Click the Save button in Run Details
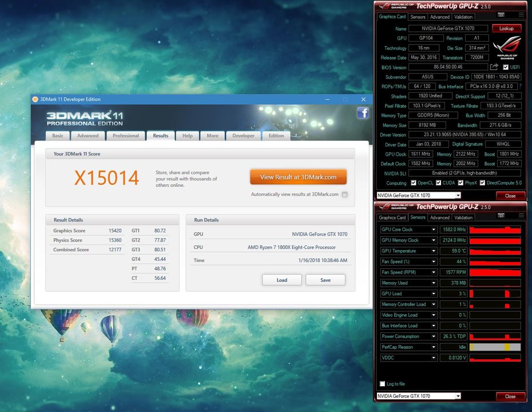Image resolution: width=532 pixels, height=412 pixels. click(325, 280)
